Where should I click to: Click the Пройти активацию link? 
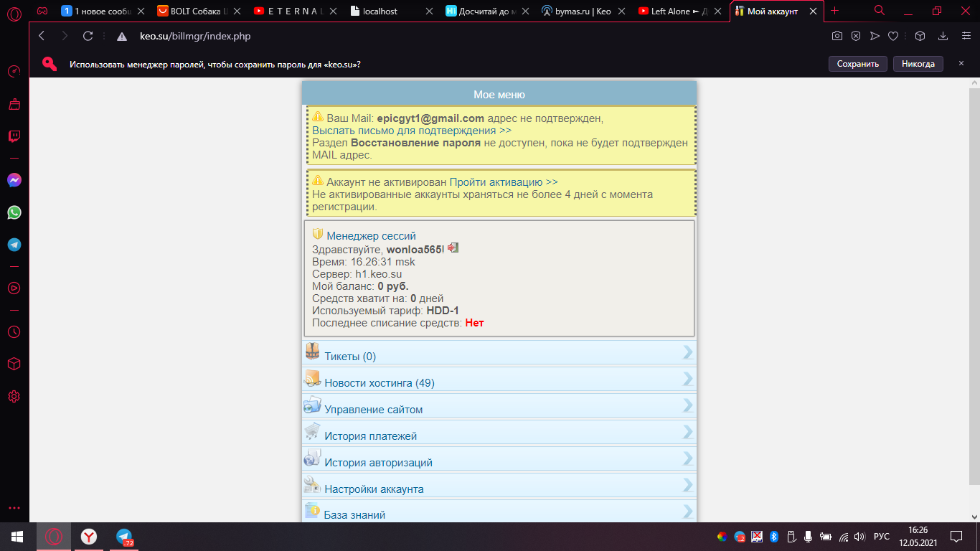[x=503, y=182]
